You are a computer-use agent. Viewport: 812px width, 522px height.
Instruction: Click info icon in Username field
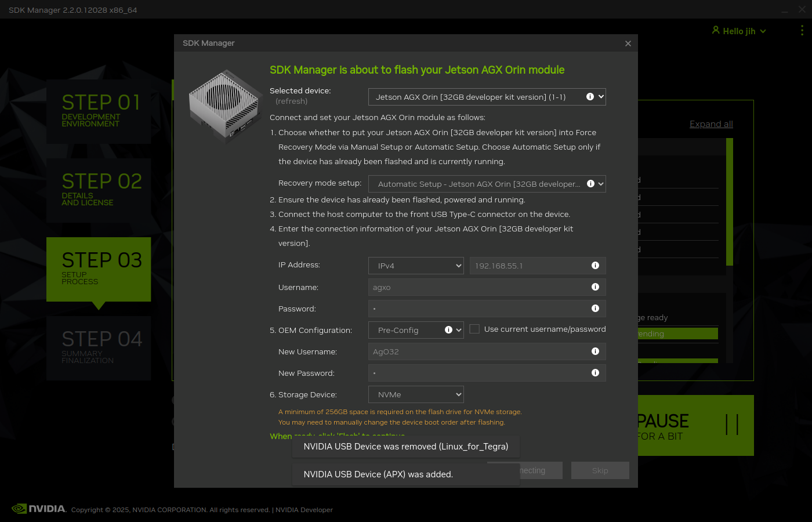(595, 287)
